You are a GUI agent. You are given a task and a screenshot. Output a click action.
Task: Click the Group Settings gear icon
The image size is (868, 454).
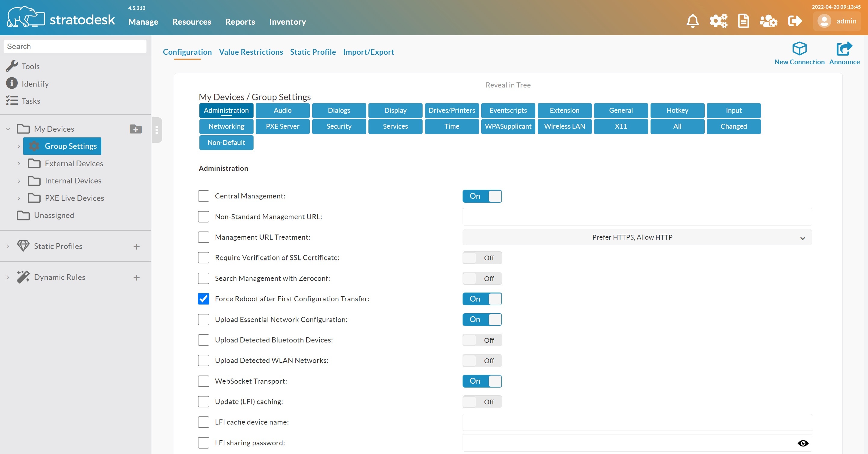click(34, 146)
